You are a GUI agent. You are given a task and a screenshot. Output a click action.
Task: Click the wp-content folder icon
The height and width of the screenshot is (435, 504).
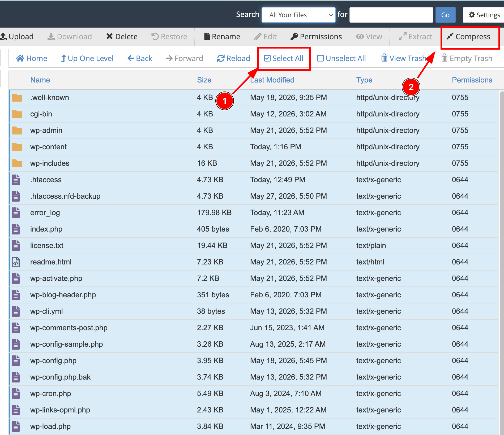(x=17, y=147)
